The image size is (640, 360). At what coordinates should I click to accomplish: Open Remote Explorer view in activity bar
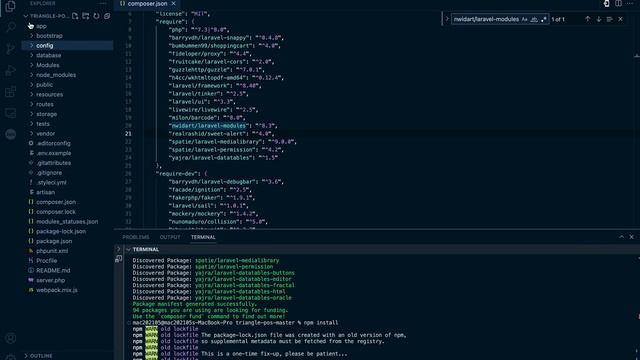(x=11, y=113)
